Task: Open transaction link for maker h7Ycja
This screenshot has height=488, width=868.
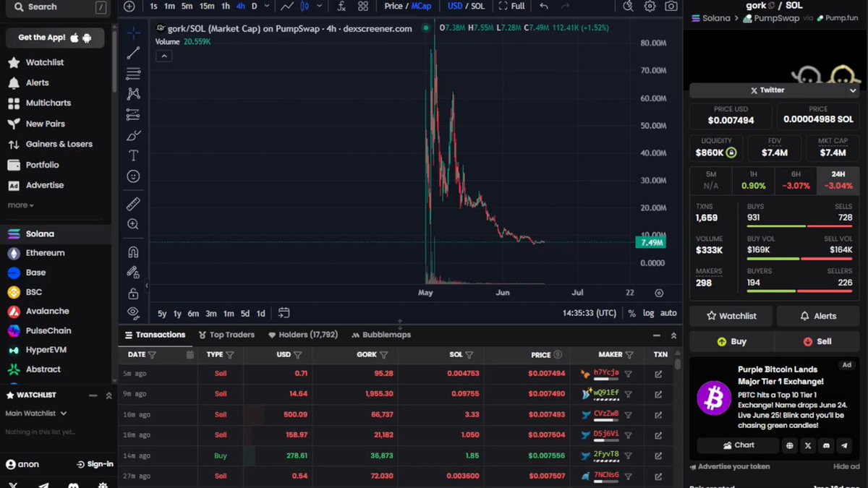Action: click(x=658, y=374)
